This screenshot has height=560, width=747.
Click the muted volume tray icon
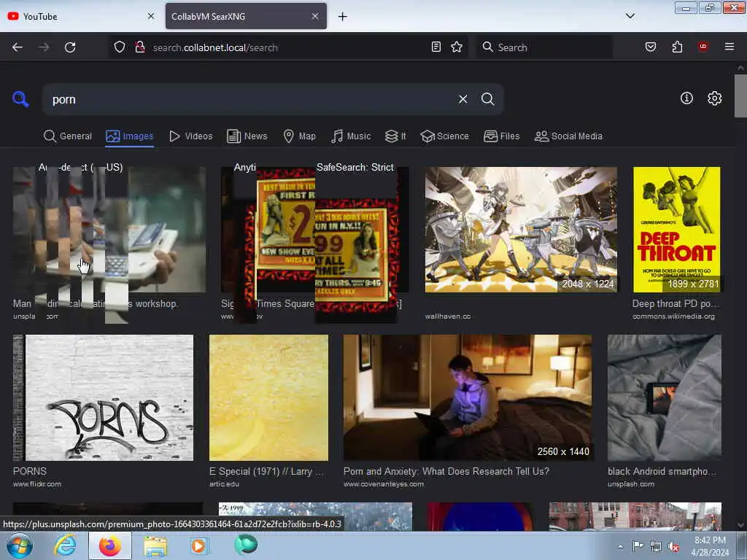point(673,547)
